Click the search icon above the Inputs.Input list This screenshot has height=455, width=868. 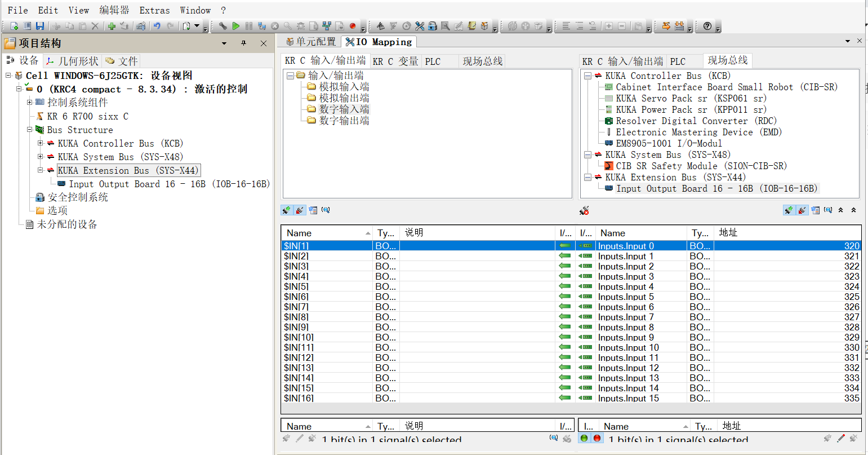828,210
